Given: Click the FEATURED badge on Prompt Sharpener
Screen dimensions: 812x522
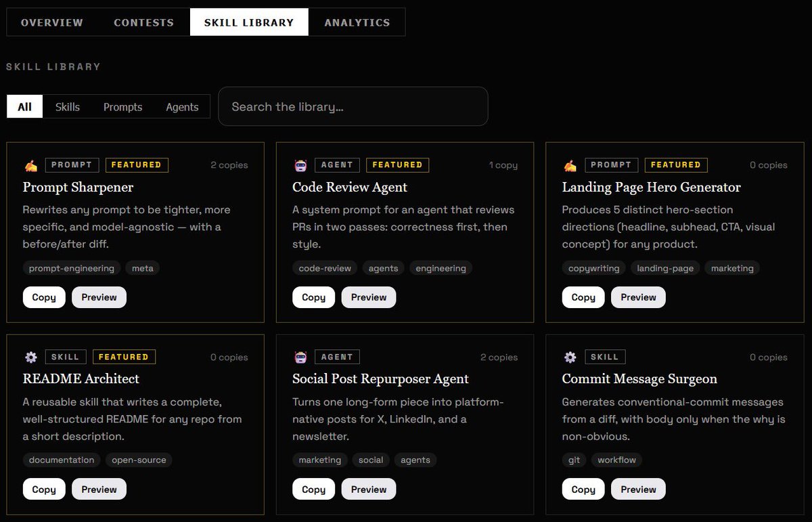Looking at the screenshot, I should pyautogui.click(x=136, y=165).
